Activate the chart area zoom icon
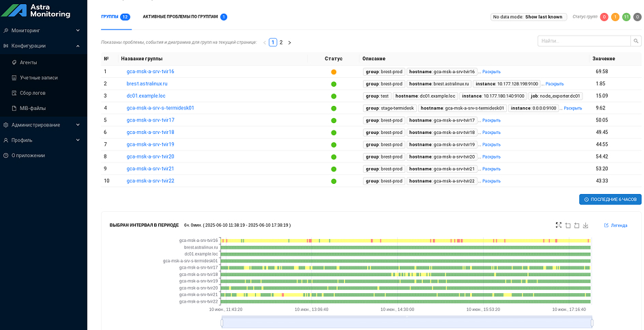644x330 pixels. pos(568,225)
